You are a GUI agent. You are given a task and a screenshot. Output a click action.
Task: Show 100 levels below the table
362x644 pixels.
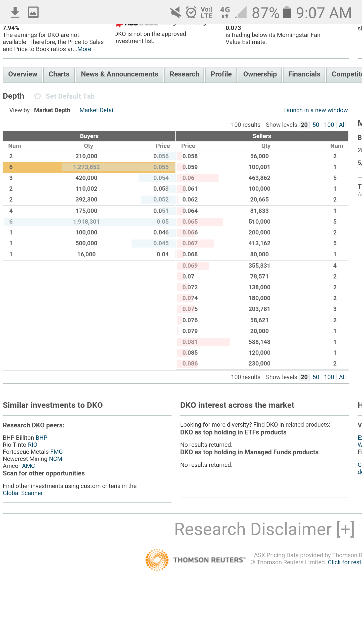pos(329,377)
